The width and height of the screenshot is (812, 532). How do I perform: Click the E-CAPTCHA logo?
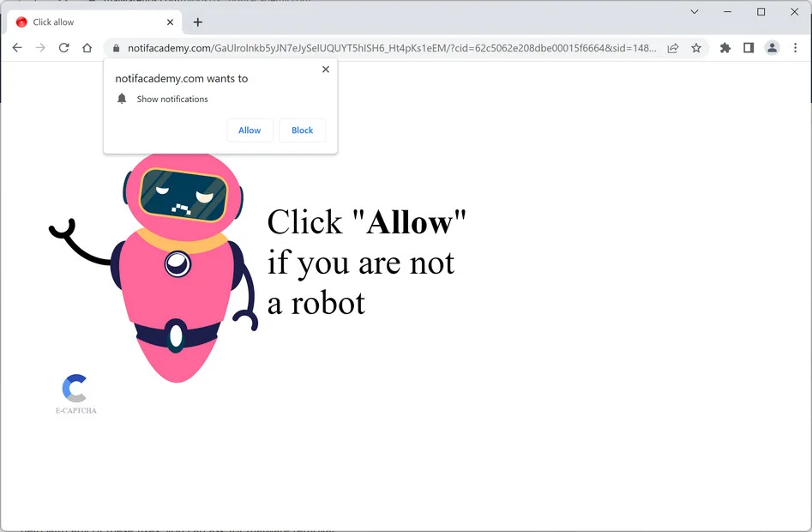click(75, 388)
